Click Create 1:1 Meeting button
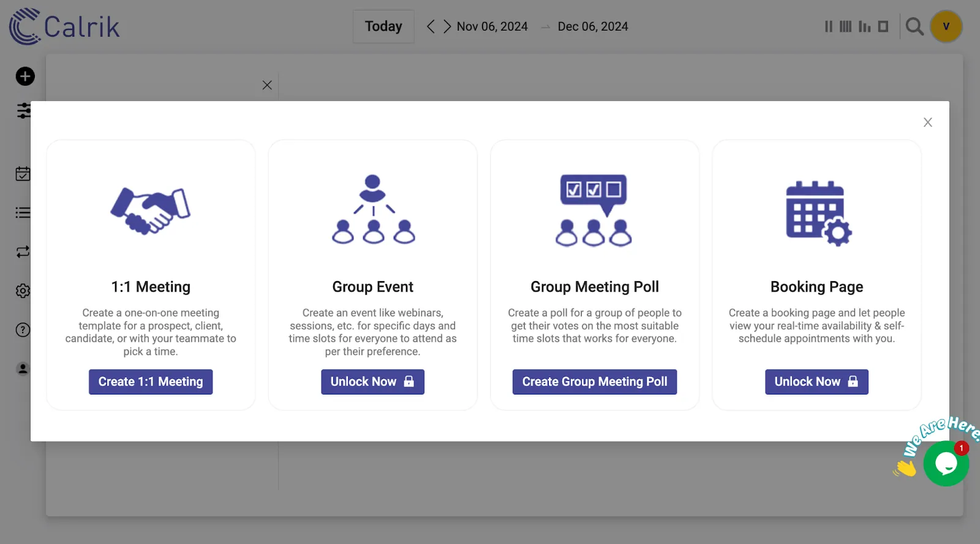The width and height of the screenshot is (980, 544). [x=151, y=382]
